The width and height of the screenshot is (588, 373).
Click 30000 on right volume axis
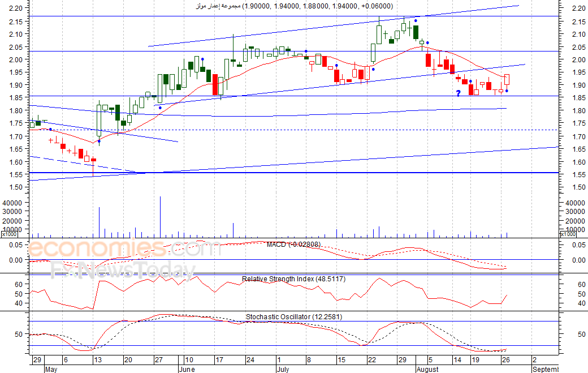pos(575,212)
